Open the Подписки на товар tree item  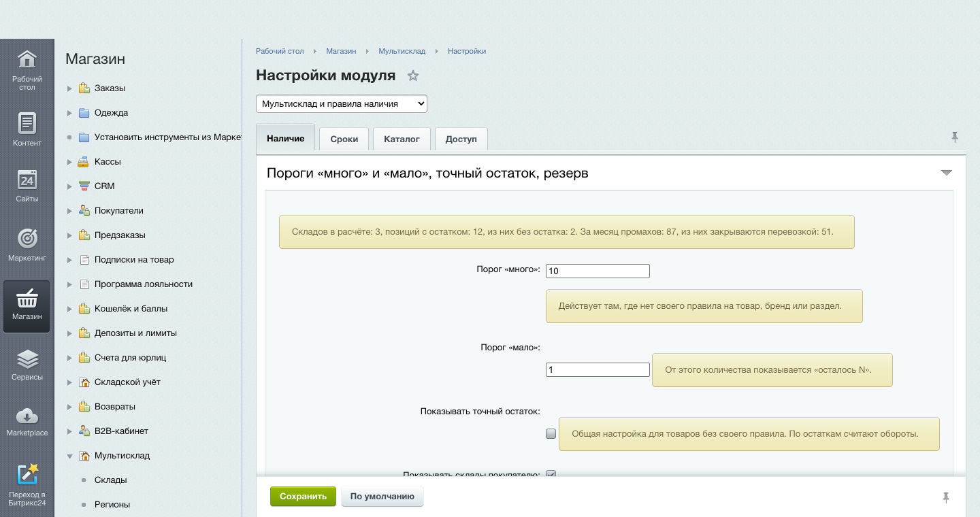point(134,260)
